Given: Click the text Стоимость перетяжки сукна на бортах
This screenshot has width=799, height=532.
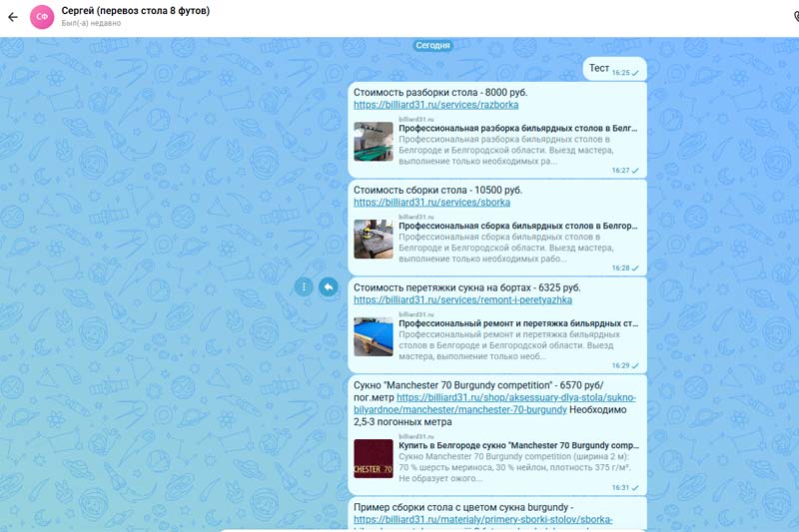Looking at the screenshot, I should (x=466, y=287).
